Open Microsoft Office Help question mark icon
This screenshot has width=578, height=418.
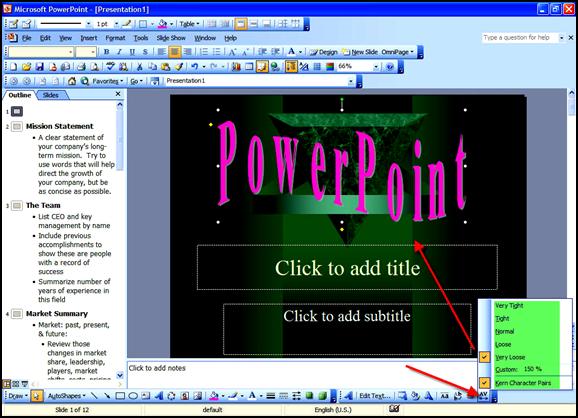tap(390, 67)
